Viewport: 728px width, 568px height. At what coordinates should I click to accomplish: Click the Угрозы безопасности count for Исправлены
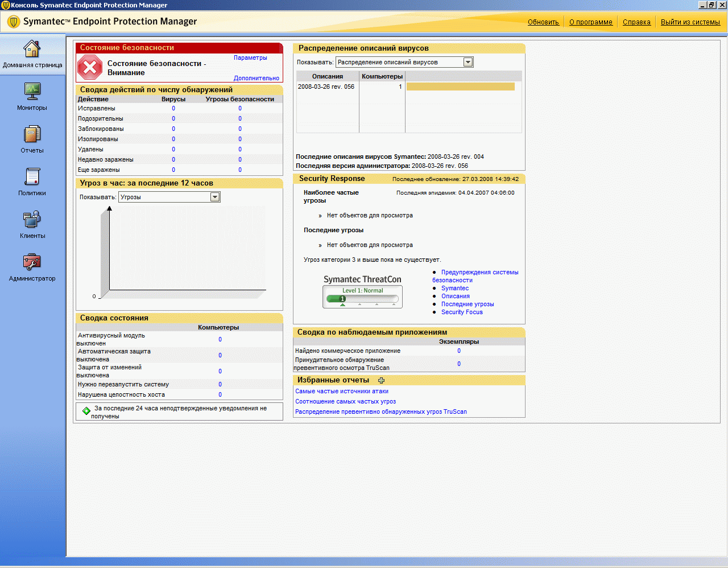(240, 108)
